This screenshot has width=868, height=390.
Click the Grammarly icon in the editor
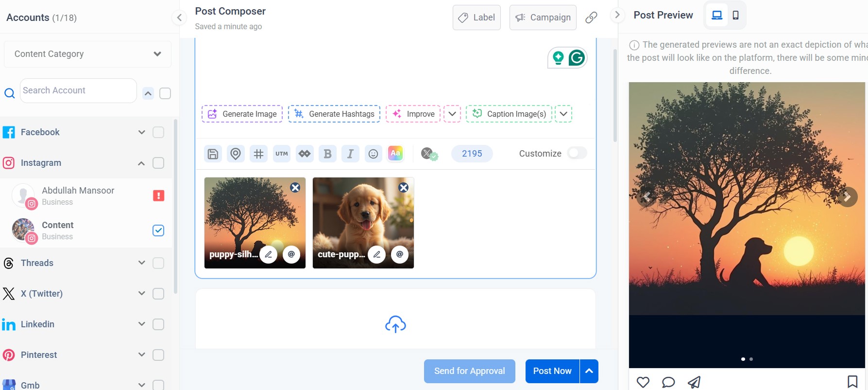tap(577, 58)
